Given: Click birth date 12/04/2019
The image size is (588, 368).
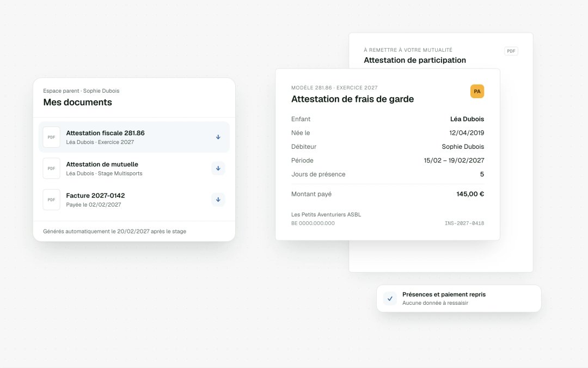Looking at the screenshot, I should 467,133.
